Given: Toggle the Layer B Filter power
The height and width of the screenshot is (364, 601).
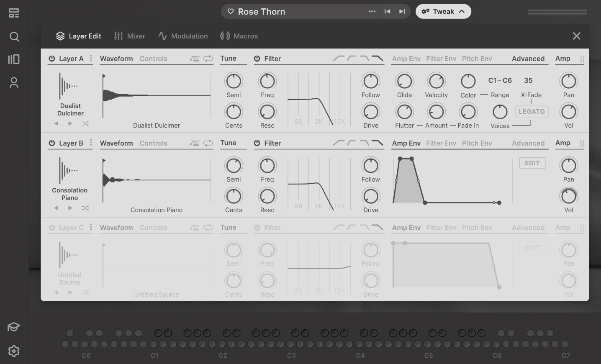Looking at the screenshot, I should pyautogui.click(x=257, y=143).
